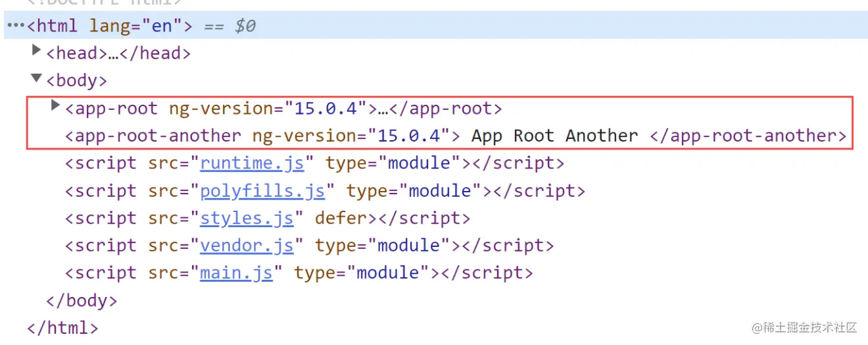
Task: Select the opening body tag row
Action: (x=76, y=80)
